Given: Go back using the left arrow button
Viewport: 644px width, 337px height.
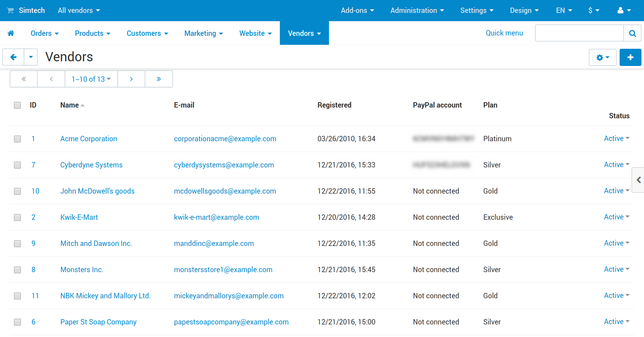Looking at the screenshot, I should [x=13, y=57].
